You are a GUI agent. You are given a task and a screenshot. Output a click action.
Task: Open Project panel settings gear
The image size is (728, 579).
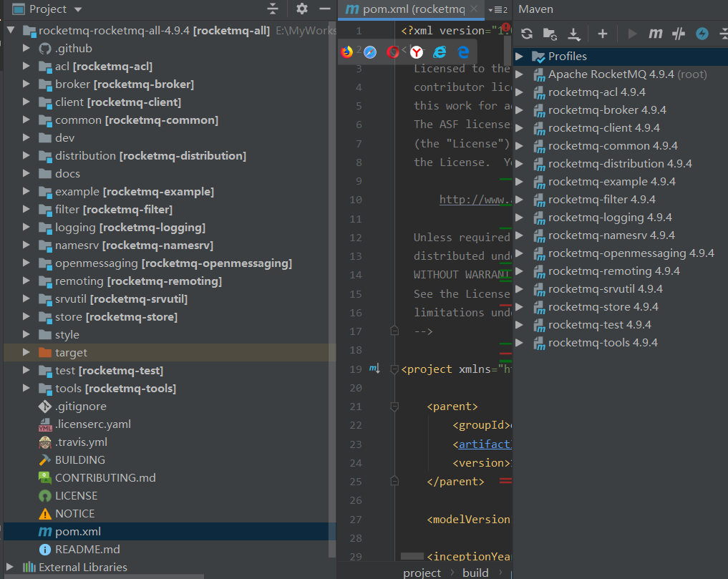click(x=301, y=9)
